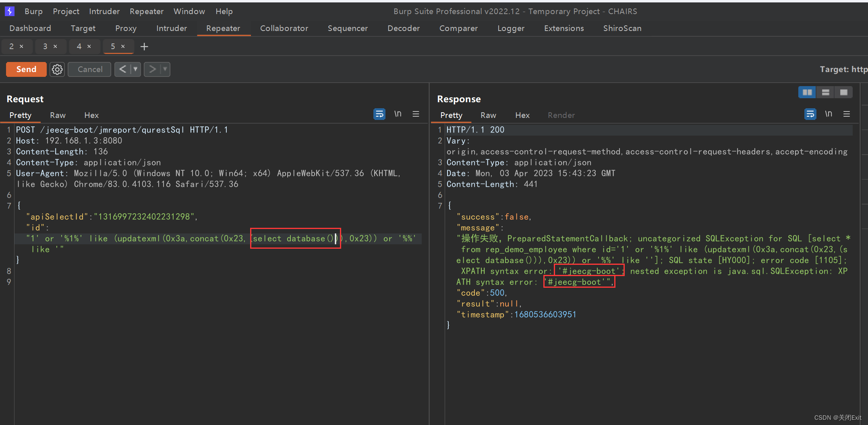Switch Request view to Raw
Screen dimensions: 868x425
tap(58, 115)
